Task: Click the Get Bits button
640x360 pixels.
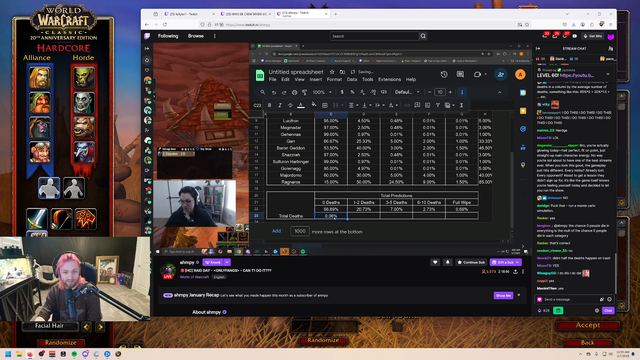Action: point(593,36)
